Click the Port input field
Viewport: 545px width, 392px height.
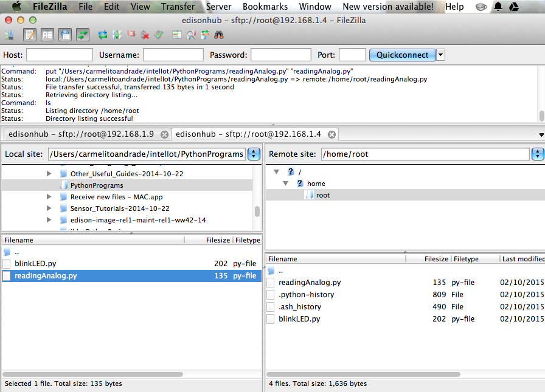tap(352, 55)
